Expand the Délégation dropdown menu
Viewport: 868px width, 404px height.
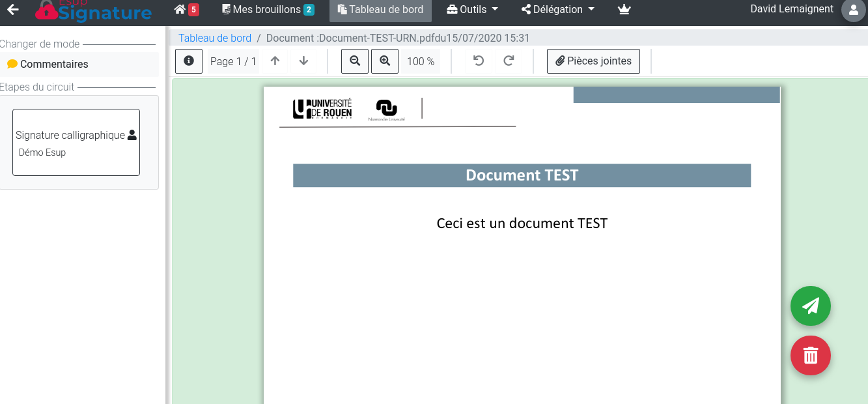click(x=558, y=10)
